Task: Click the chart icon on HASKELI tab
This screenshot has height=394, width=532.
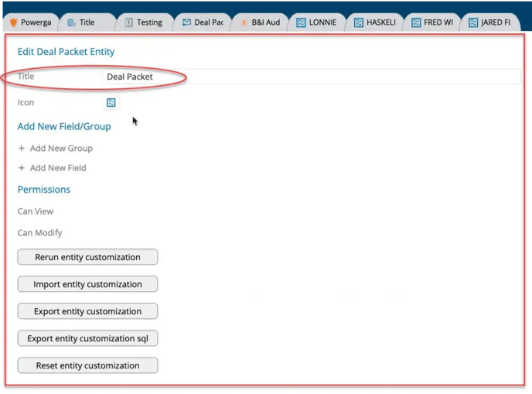Action: (x=359, y=22)
